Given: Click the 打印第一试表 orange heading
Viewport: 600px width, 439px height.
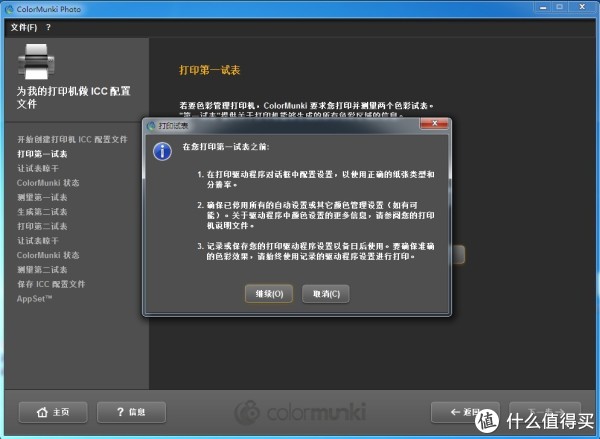Looking at the screenshot, I should pyautogui.click(x=210, y=70).
